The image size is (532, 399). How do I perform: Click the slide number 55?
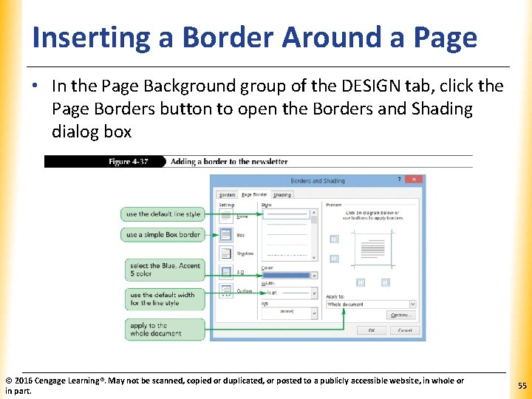coord(522,386)
